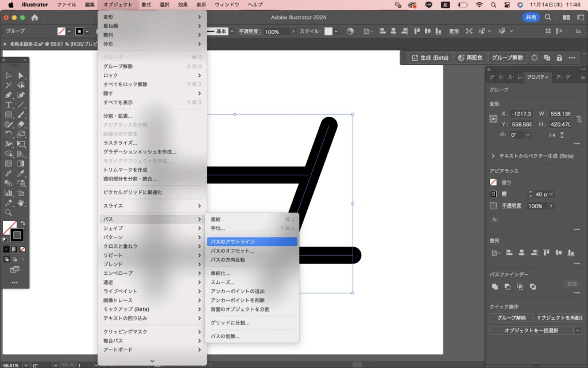Open the stroke weight dropdown in Appearance
The height and width of the screenshot is (368, 588).
(551, 194)
